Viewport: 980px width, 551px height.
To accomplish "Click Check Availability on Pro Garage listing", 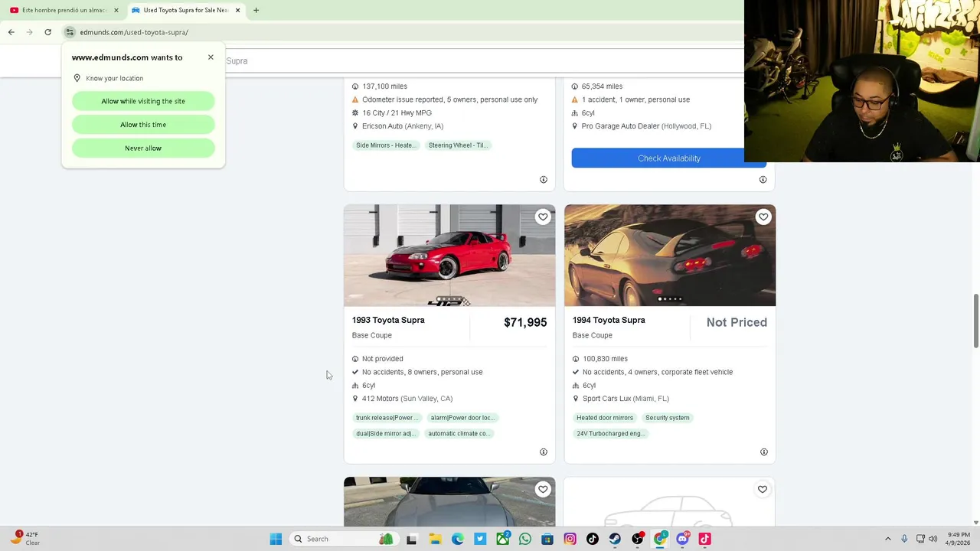I will (x=668, y=158).
